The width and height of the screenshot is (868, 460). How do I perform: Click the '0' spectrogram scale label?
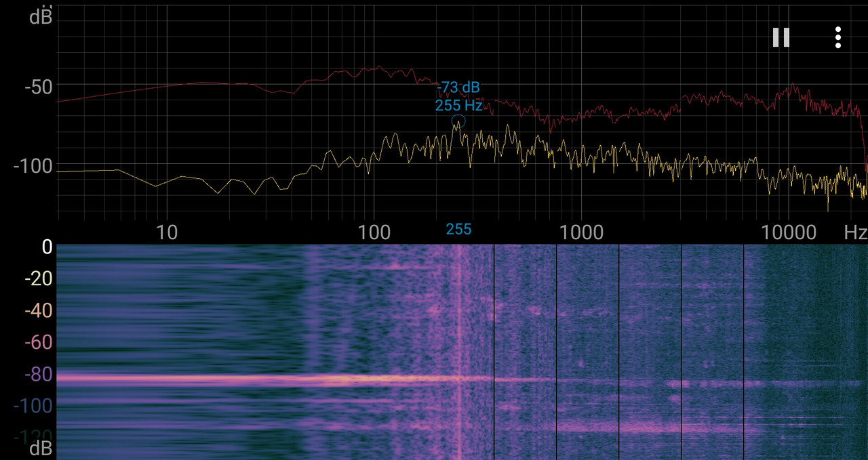click(x=47, y=247)
